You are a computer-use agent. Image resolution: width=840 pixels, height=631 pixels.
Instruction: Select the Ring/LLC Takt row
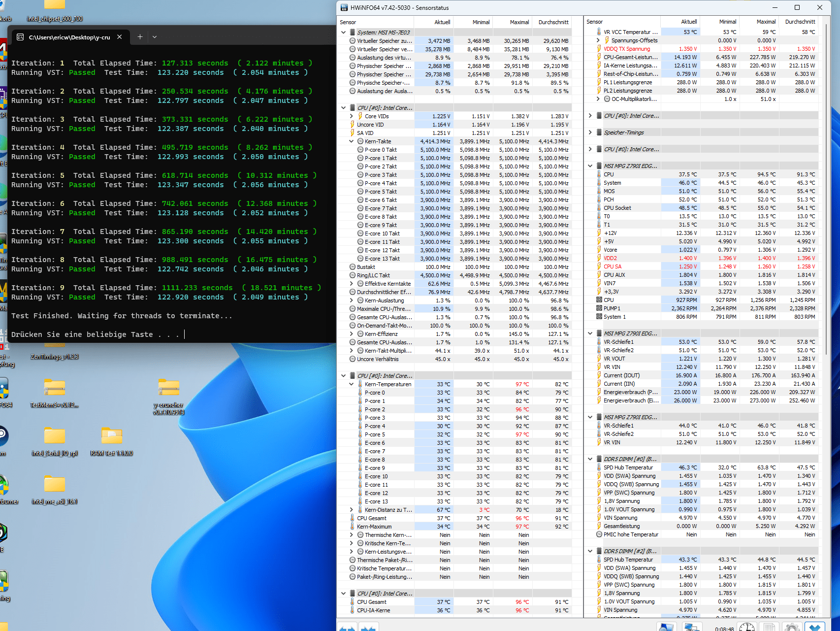(x=454, y=275)
